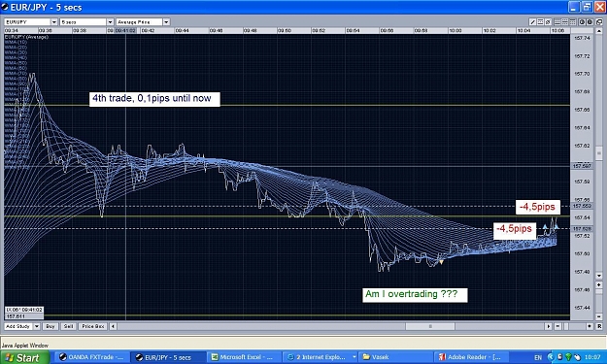Zoom out time axis with the minus button

[557, 326]
